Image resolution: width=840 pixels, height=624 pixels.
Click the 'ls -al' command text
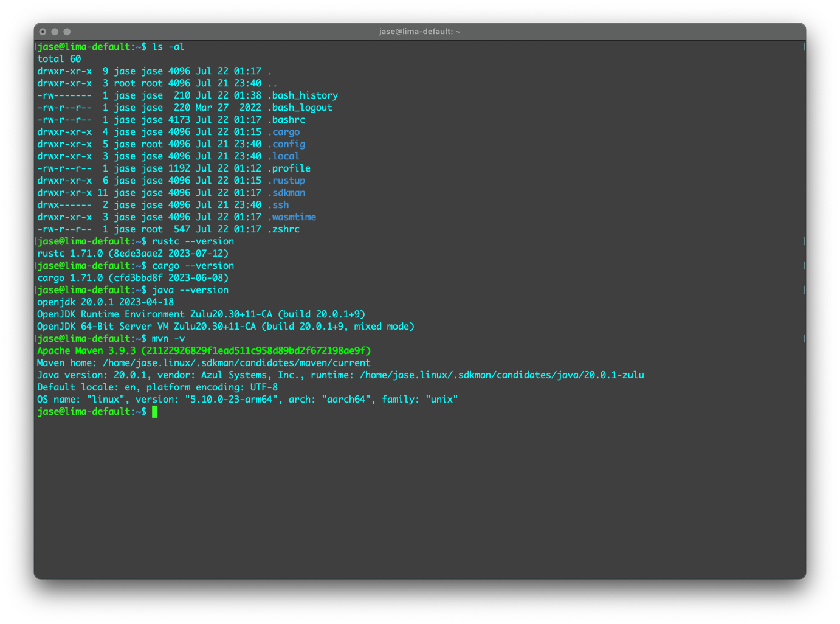click(168, 47)
